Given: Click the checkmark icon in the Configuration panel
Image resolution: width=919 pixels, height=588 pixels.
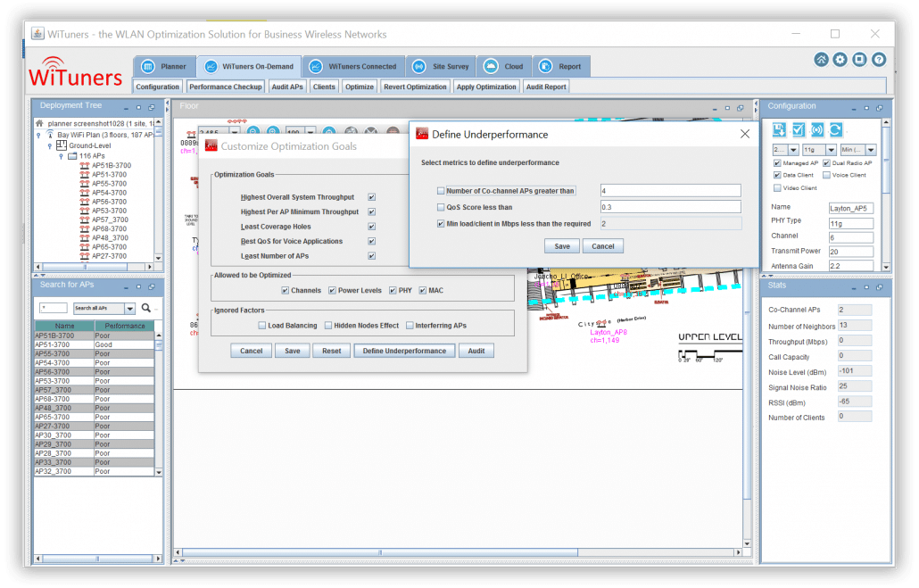Looking at the screenshot, I should click(x=799, y=129).
